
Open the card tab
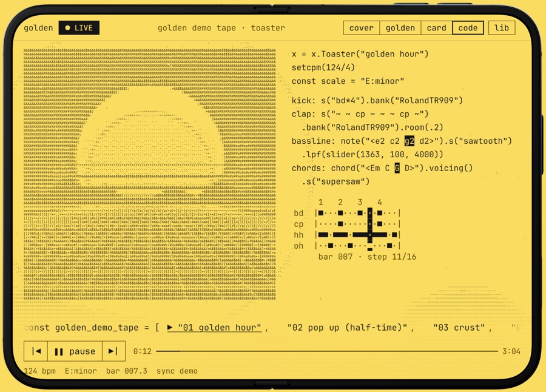[437, 28]
